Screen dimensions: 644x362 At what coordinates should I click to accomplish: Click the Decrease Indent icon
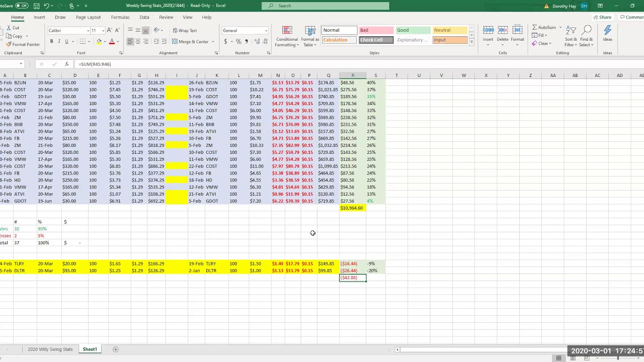[156, 41]
